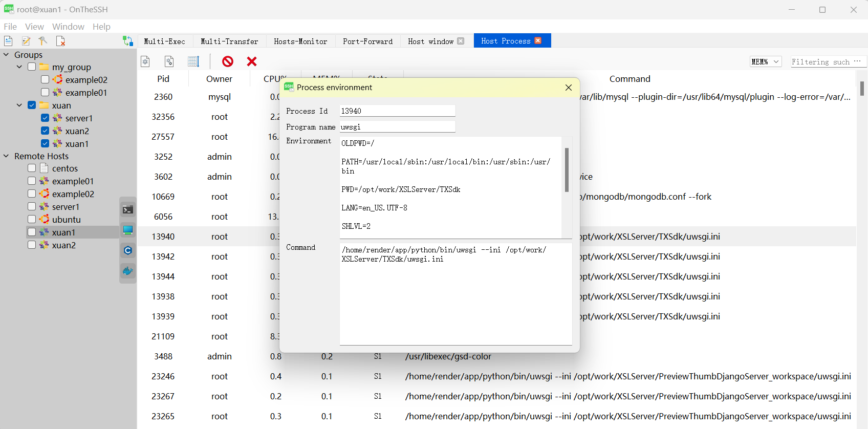Click the red X kill icon
868x429 pixels.
pyautogui.click(x=252, y=61)
